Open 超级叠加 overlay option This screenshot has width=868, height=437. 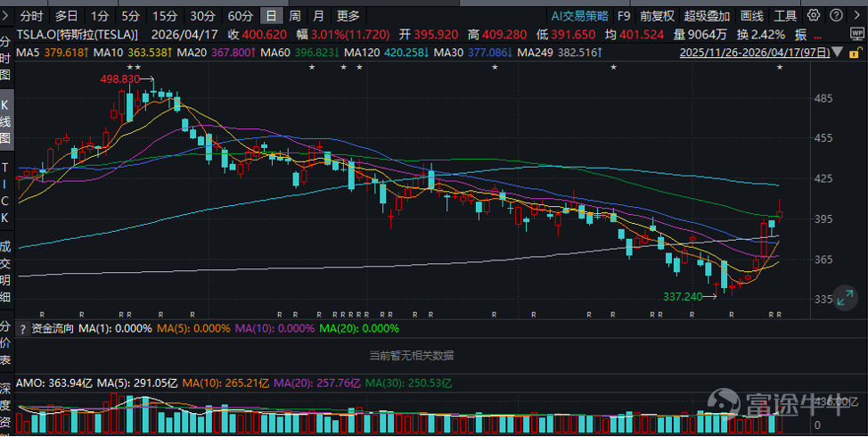(707, 16)
